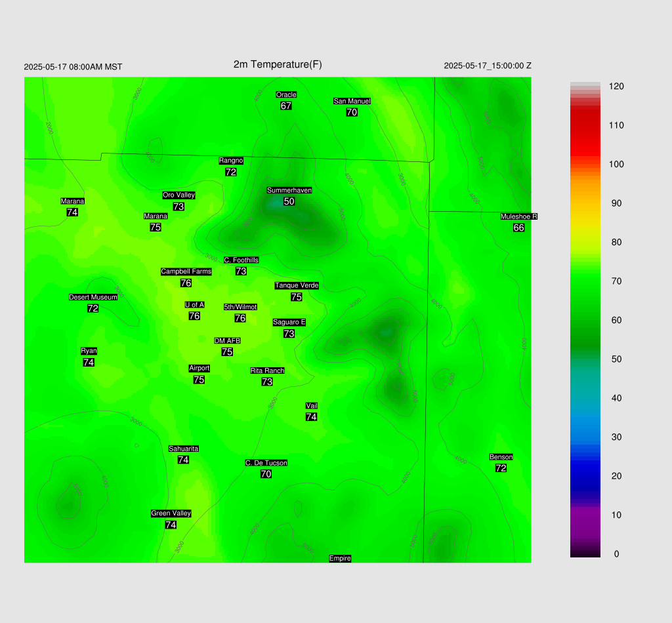Click the 76 reading under 5th/Wilmot
672x623 pixels.
(240, 318)
